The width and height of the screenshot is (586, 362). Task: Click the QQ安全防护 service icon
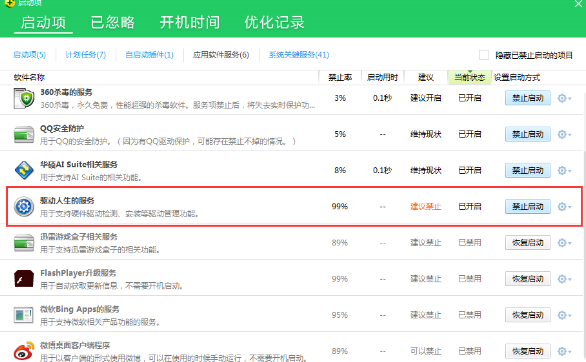[x=24, y=134]
